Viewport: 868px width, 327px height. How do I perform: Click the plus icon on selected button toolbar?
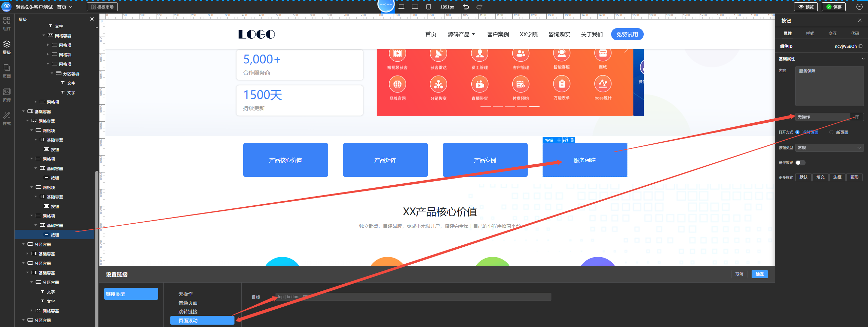(559, 140)
